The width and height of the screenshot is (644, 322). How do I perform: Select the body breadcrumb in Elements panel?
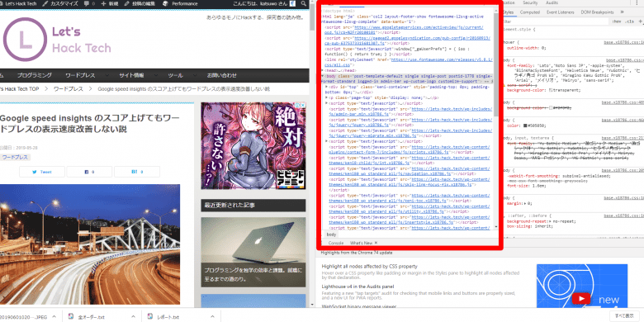[x=331, y=234]
